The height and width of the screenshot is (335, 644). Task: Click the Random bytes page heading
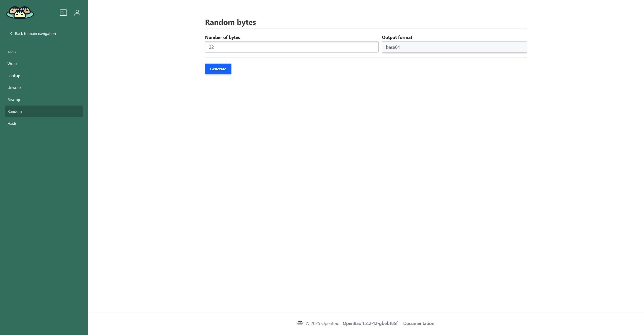230,22
